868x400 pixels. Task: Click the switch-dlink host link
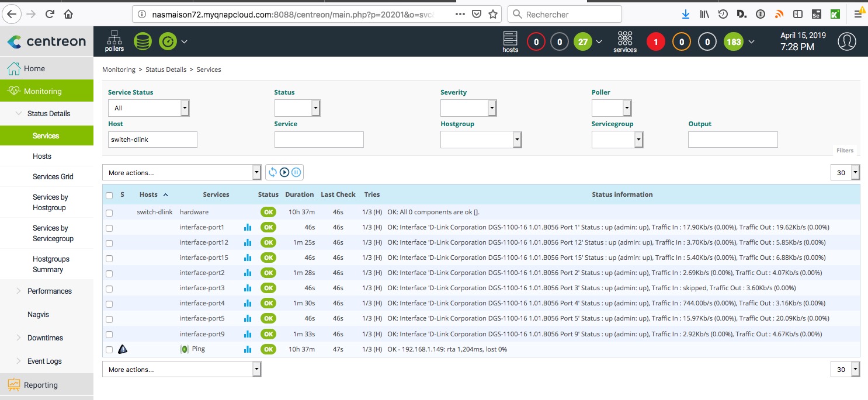(x=154, y=212)
